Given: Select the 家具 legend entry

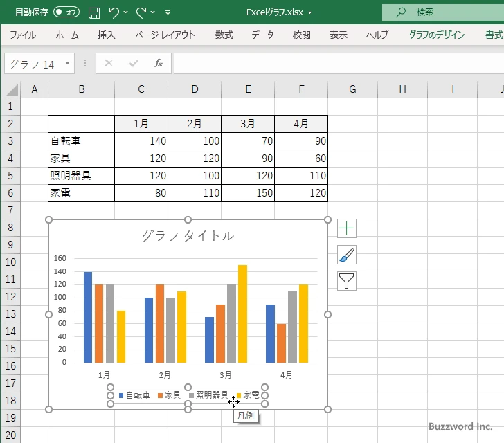Looking at the screenshot, I should coord(170,395).
